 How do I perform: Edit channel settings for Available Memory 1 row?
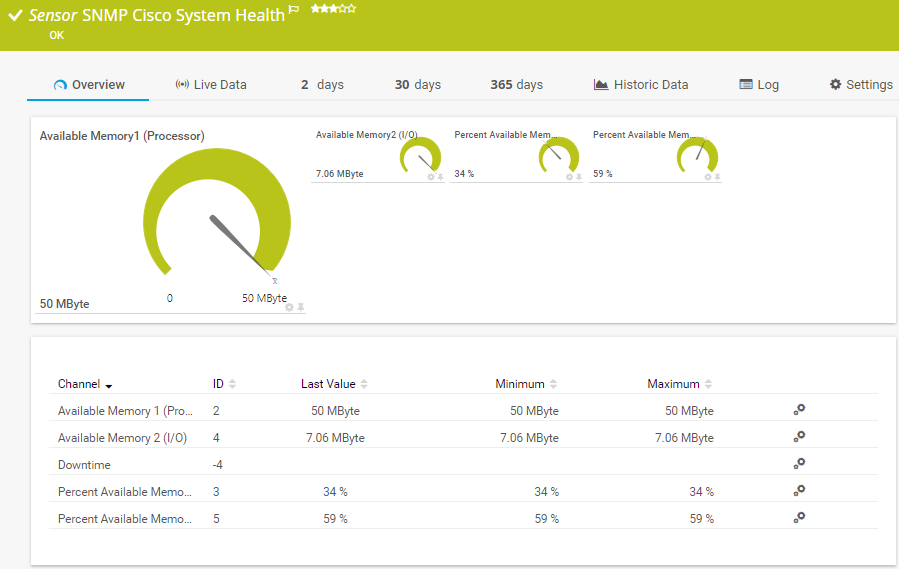pyautogui.click(x=799, y=410)
